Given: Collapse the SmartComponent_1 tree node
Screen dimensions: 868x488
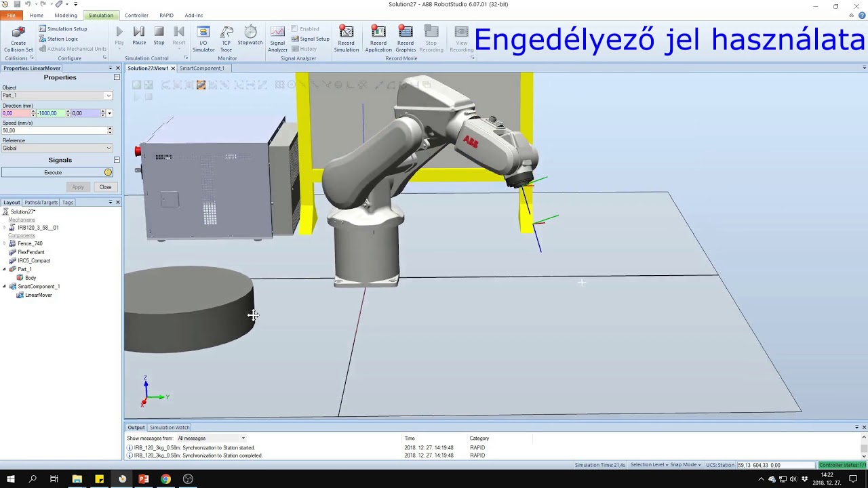Looking at the screenshot, I should 5,287.
